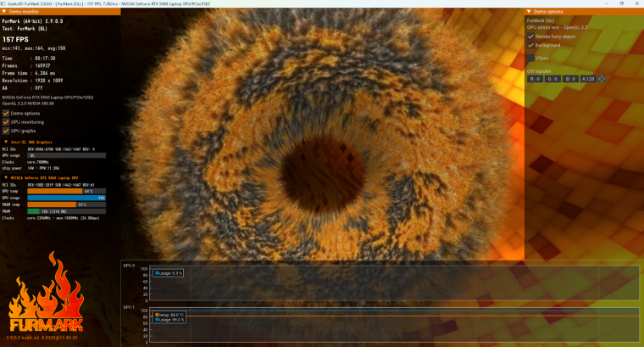Click the FurMark (64-bit) 2.9.0.0 header text
This screenshot has height=347, width=644.
pos(32,21)
